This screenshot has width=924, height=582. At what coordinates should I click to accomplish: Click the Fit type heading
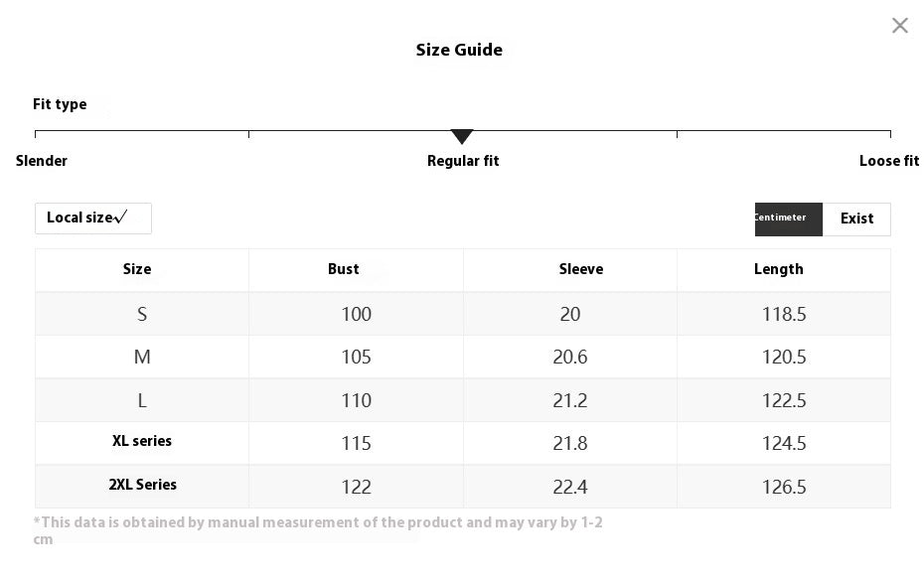60,104
